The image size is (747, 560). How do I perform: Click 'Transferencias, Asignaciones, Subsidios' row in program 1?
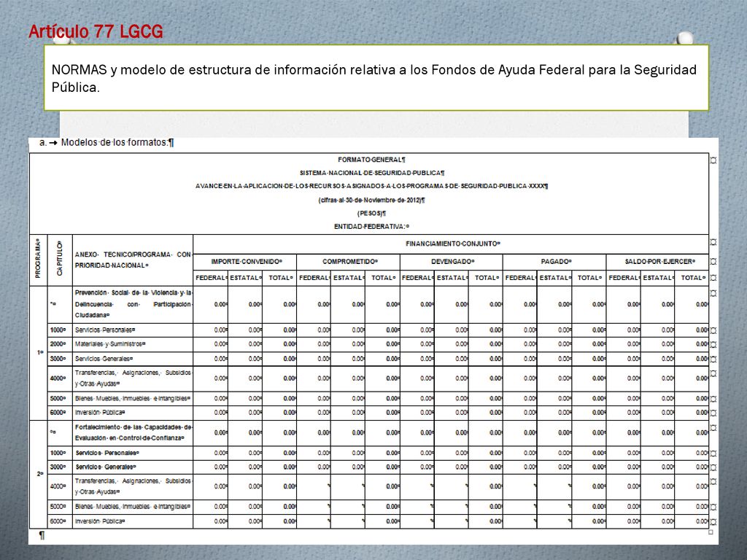tap(133, 378)
